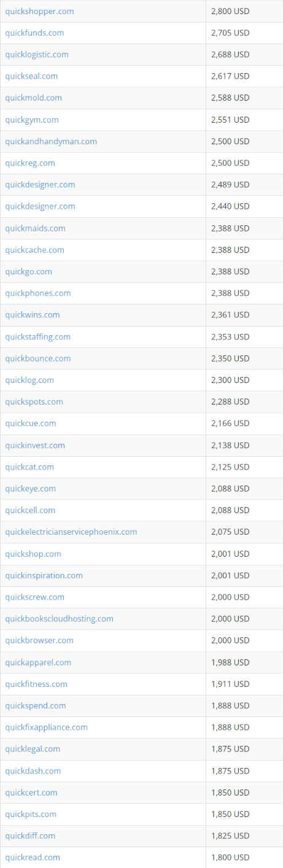Open quickcache.com listing
Viewport: 283px width, 868px height.
34,250
